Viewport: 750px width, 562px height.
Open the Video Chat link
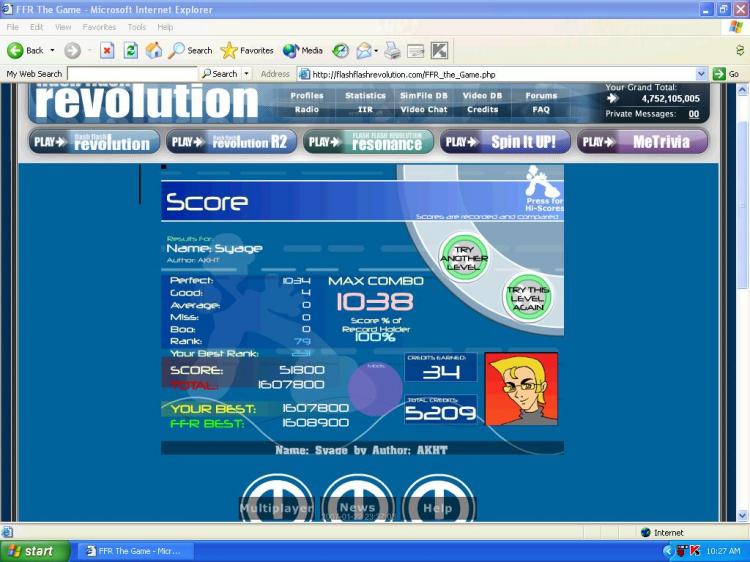coord(424,110)
